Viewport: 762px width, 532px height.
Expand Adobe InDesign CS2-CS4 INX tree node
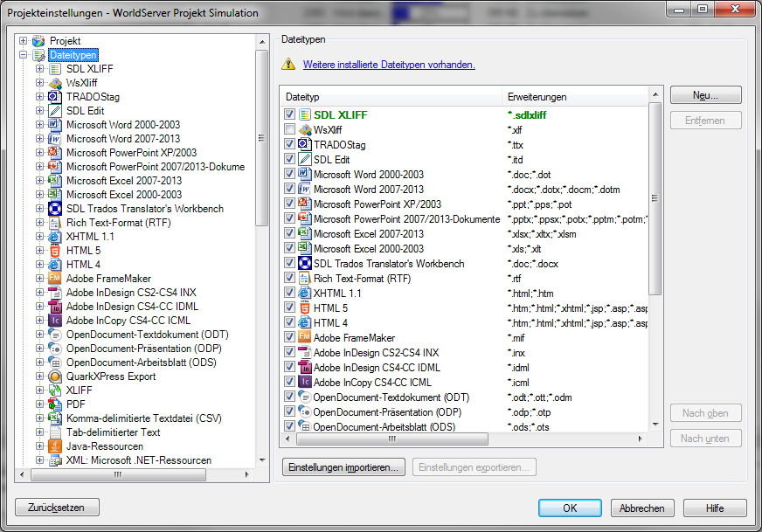[40, 293]
